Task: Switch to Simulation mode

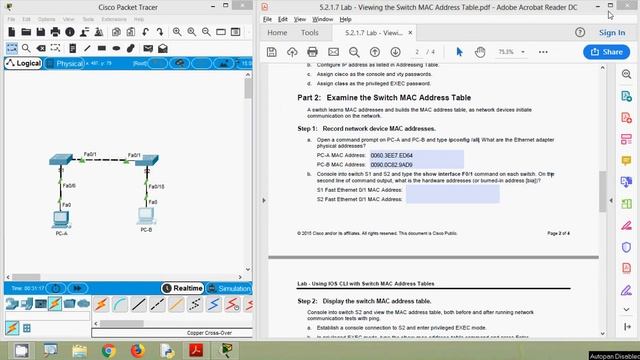Action: tap(229, 288)
